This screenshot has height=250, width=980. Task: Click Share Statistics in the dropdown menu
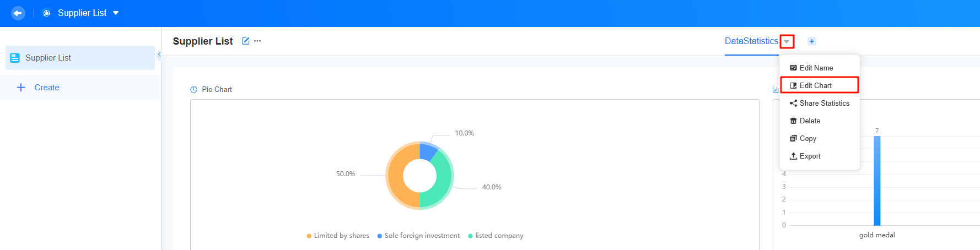pyautogui.click(x=819, y=103)
